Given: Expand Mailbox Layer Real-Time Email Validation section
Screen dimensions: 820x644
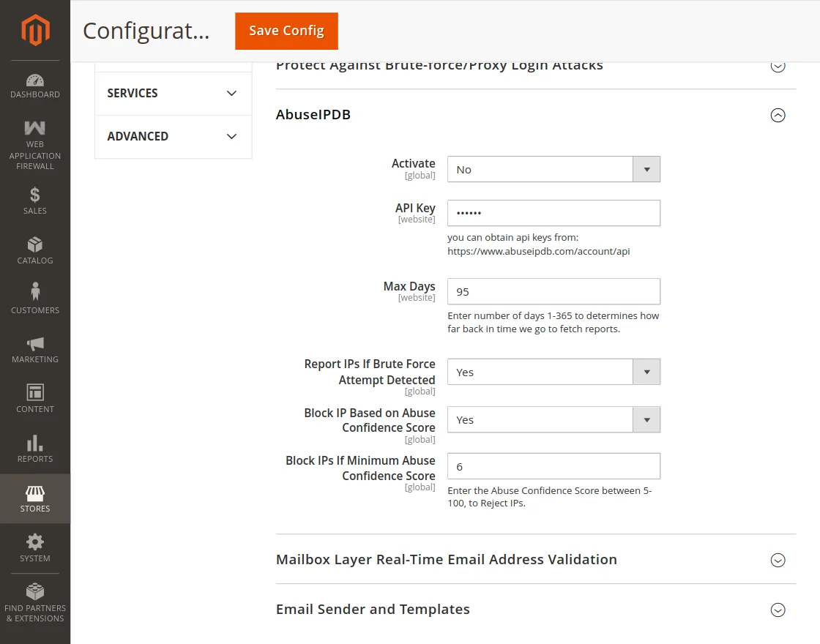Looking at the screenshot, I should 778,560.
